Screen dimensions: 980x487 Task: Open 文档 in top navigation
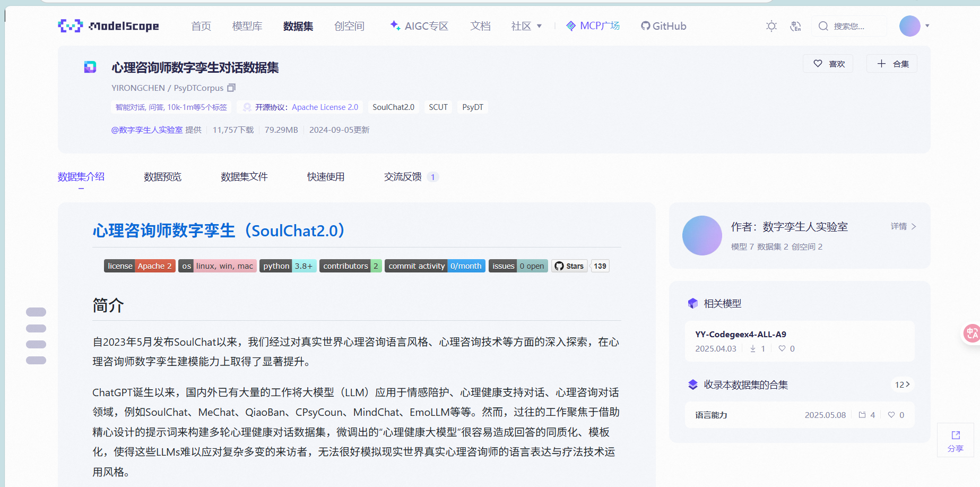[480, 26]
